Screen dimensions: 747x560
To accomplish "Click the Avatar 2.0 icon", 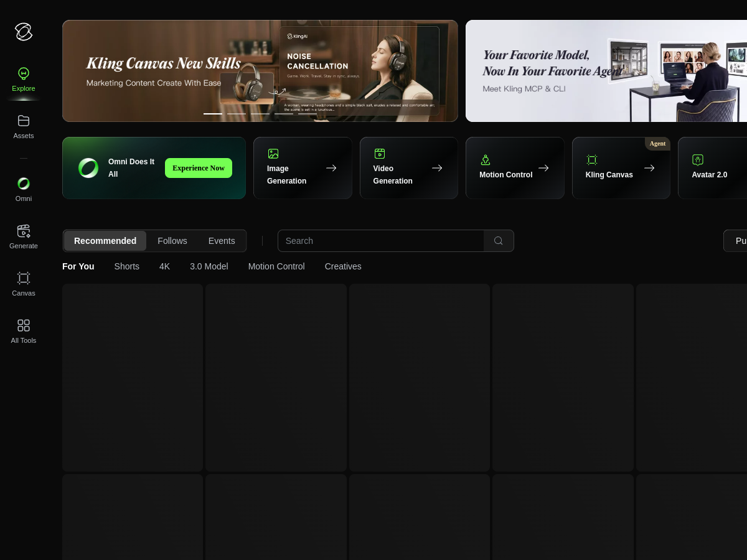I will coord(698,160).
